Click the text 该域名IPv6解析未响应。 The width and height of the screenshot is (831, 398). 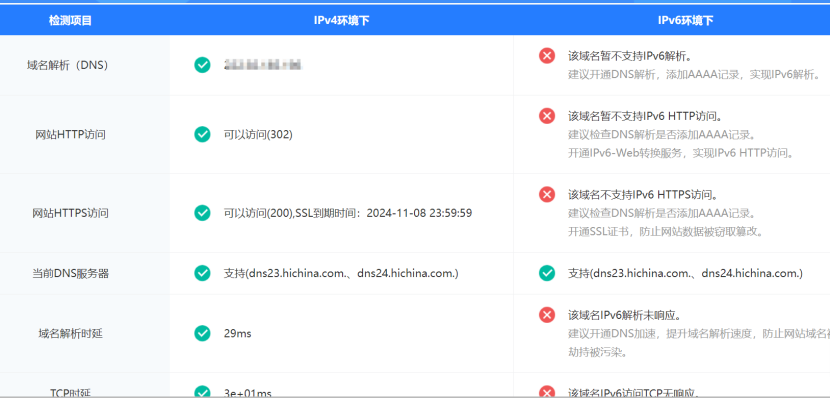tap(624, 315)
